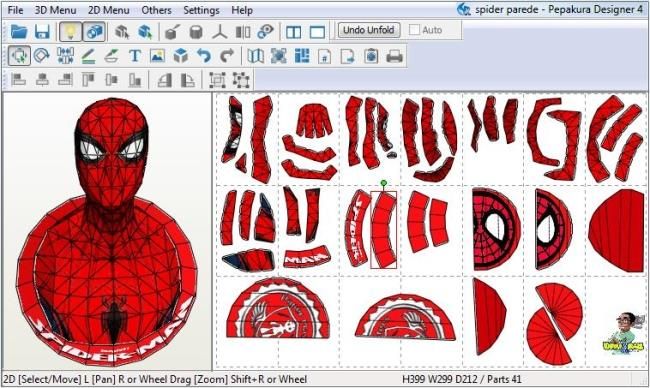Viewport: 650px width, 388px height.
Task: Show single window layout icon
Action: (x=317, y=32)
